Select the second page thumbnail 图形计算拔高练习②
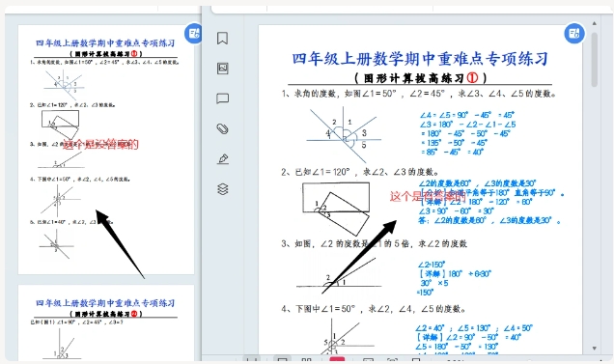The height and width of the screenshot is (364, 614). point(106,322)
